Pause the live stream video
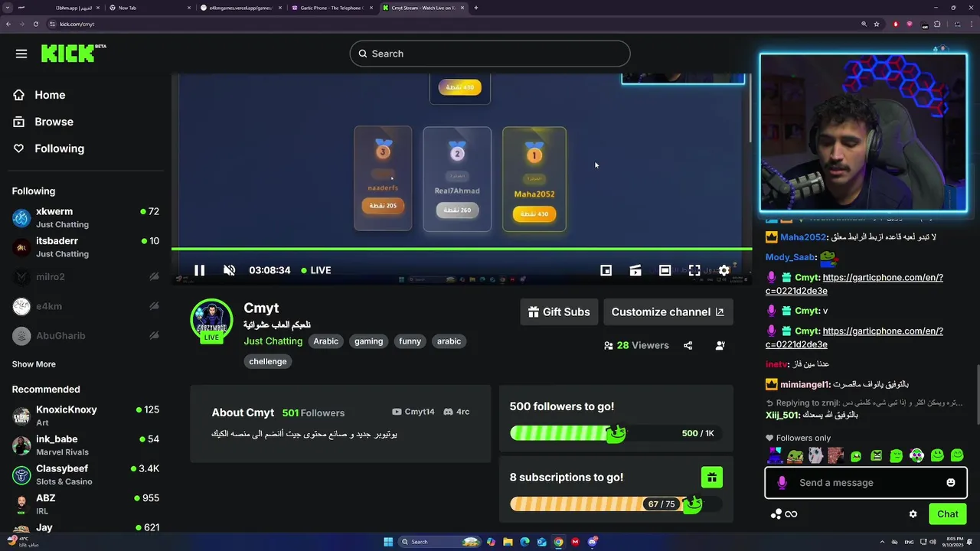This screenshot has width=980, height=551. [199, 270]
